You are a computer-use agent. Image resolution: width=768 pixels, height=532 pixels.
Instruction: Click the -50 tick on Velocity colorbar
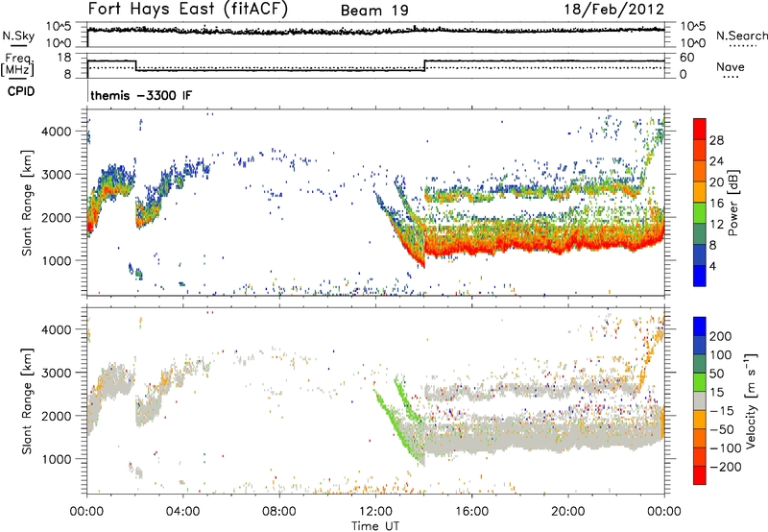tap(722, 429)
